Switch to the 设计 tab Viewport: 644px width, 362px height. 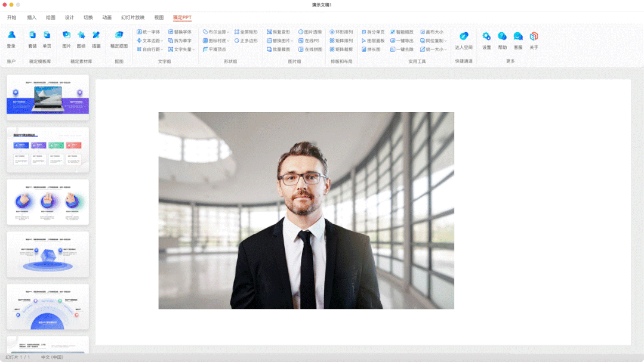click(69, 18)
